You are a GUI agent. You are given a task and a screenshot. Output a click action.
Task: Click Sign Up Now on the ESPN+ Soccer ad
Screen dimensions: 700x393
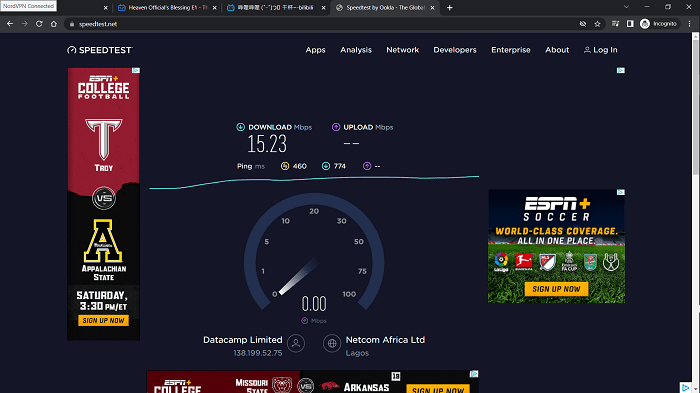pyautogui.click(x=556, y=289)
